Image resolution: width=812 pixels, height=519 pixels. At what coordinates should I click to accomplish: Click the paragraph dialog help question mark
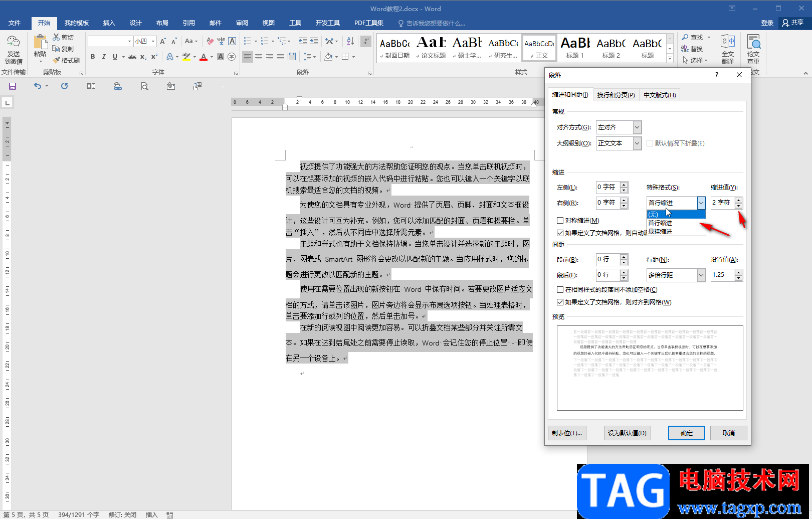pyautogui.click(x=716, y=75)
